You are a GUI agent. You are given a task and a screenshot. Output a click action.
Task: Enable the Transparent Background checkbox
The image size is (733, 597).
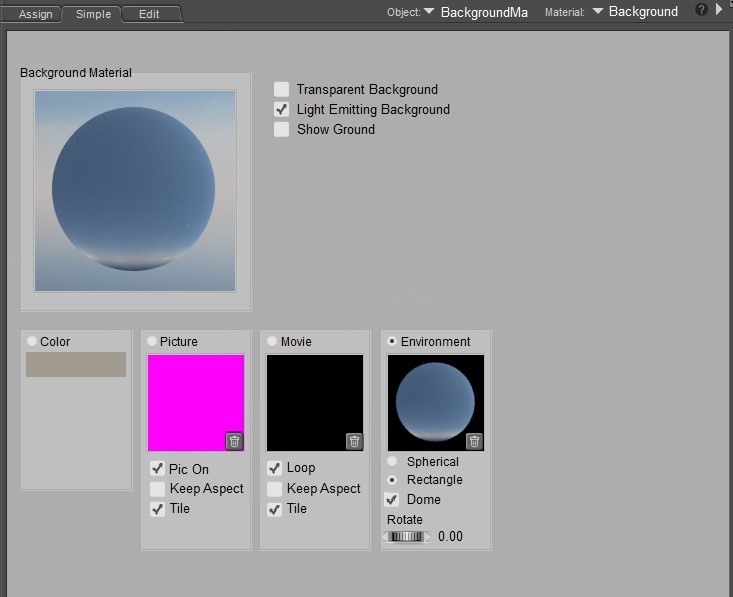coord(282,89)
